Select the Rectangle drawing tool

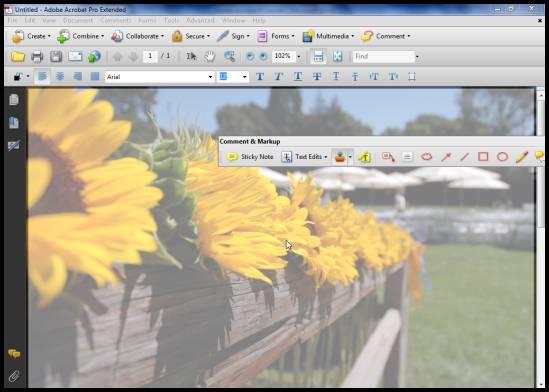(x=483, y=156)
